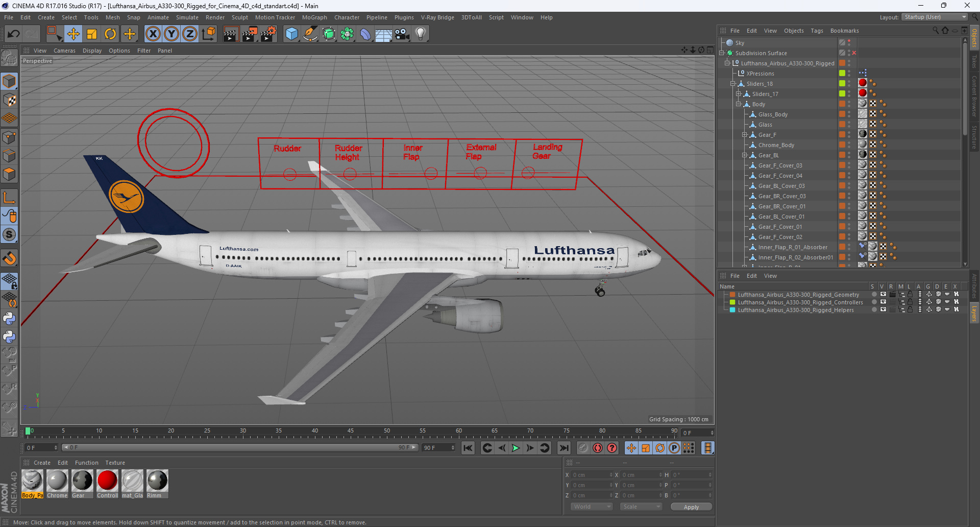Open the World coordinate dropdown
980x527 pixels.
[x=592, y=507]
